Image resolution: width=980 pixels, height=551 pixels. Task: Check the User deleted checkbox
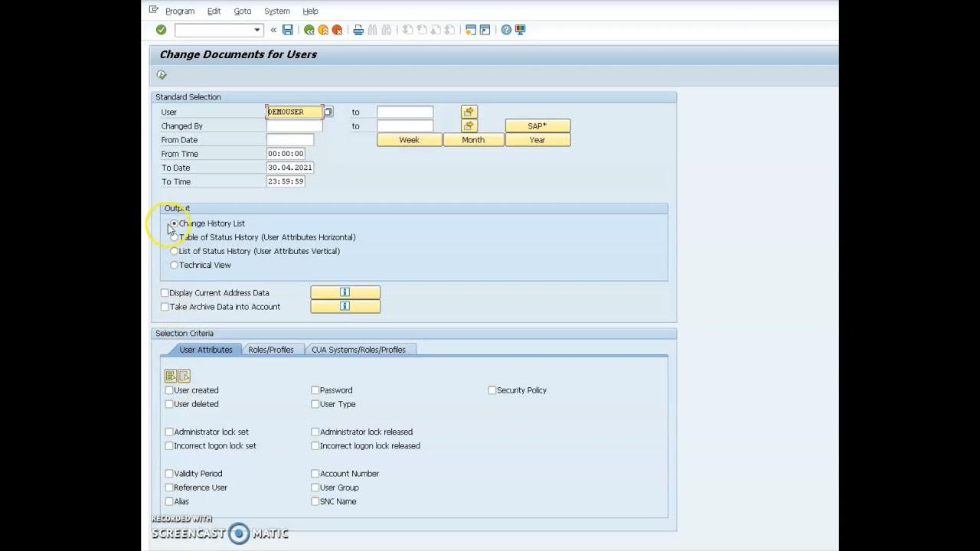coord(169,404)
